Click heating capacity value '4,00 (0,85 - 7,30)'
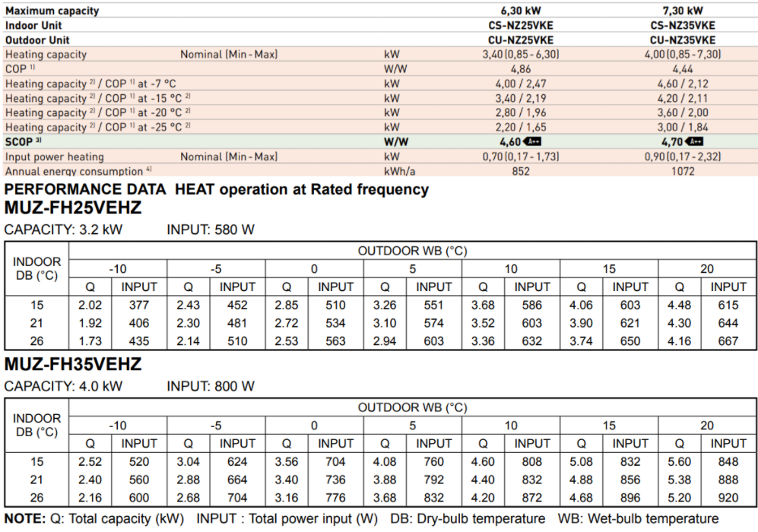 click(x=683, y=54)
